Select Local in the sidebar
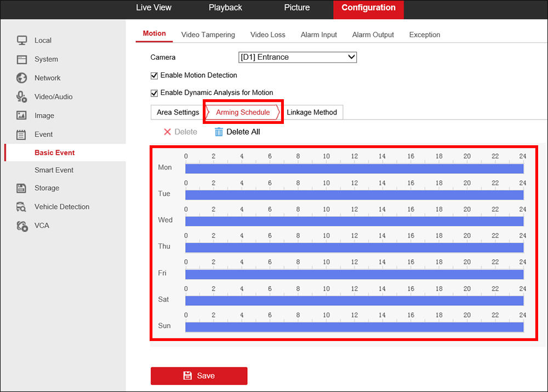Screen dimensions: 548x392 pyautogui.click(x=43, y=40)
